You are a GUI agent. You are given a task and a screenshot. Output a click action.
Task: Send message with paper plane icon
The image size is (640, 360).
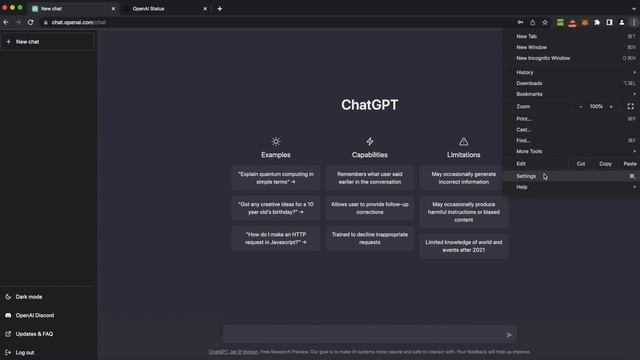(x=509, y=335)
